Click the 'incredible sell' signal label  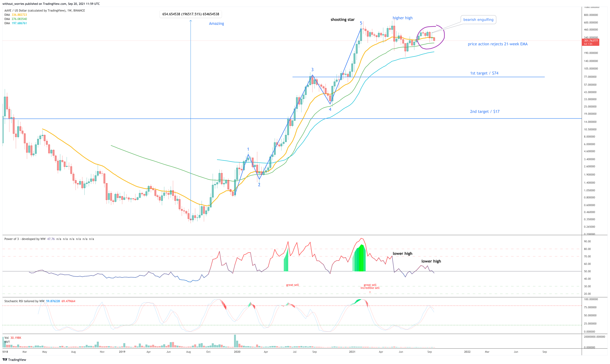[370, 288]
